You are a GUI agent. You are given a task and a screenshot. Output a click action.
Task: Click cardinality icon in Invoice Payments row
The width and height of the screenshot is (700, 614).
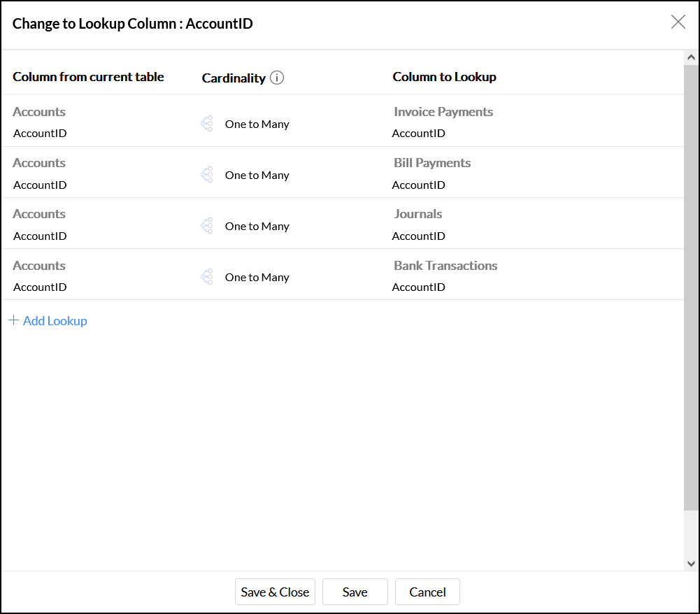(x=207, y=124)
